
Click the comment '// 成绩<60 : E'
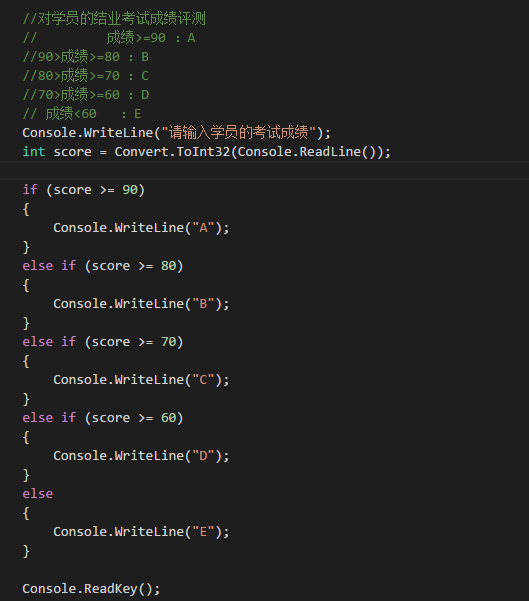coord(82,114)
